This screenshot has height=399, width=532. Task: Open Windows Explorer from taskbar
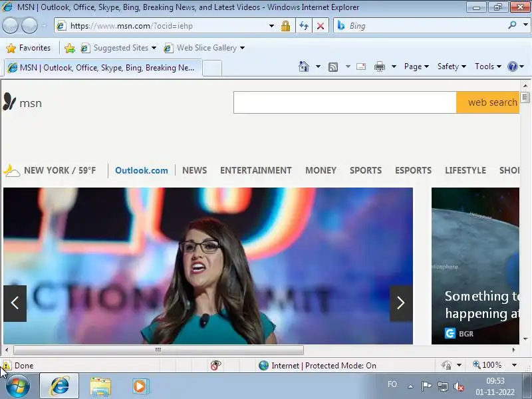click(x=100, y=387)
